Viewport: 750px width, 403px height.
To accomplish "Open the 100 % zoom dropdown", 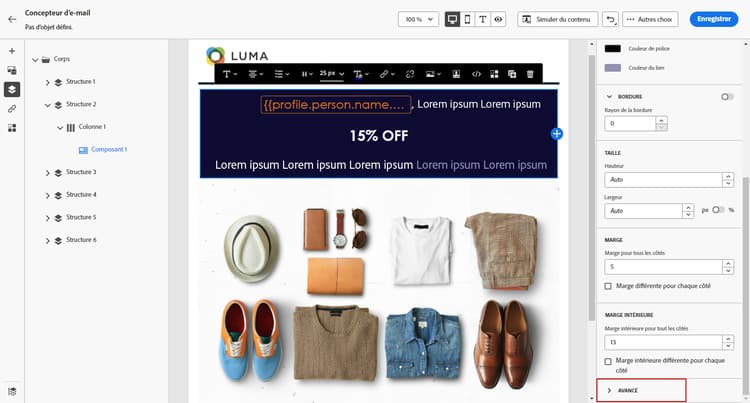I will pyautogui.click(x=419, y=19).
